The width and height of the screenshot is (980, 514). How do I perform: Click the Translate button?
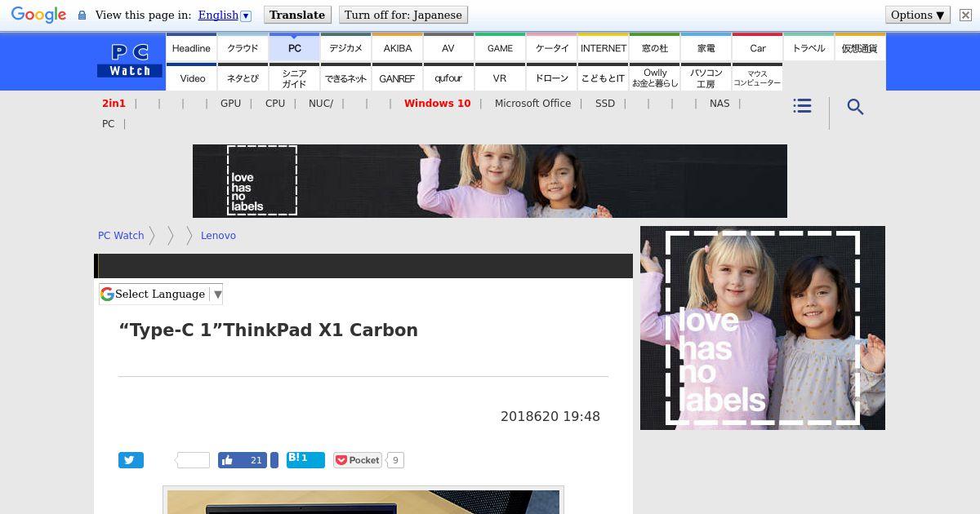click(x=297, y=15)
